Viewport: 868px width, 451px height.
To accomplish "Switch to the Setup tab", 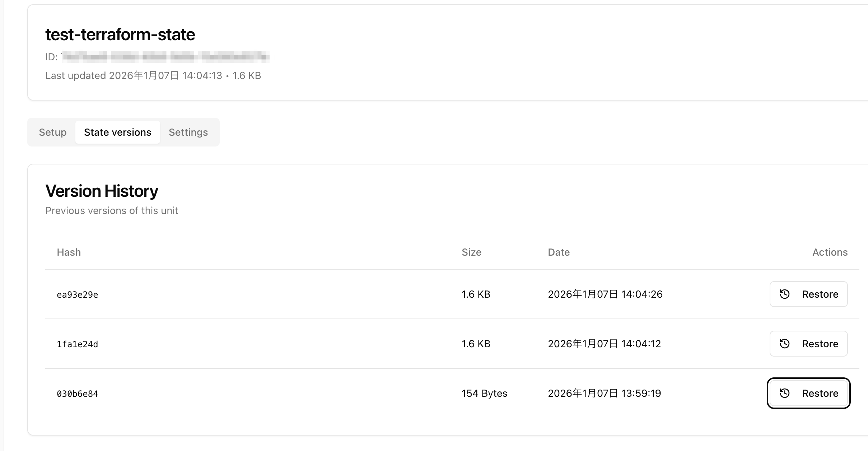I will click(53, 132).
